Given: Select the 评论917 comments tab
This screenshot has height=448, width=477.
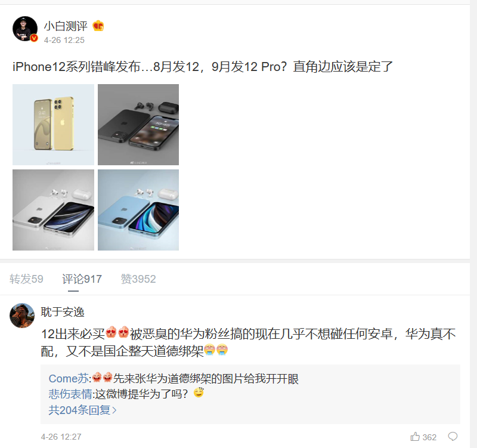Looking at the screenshot, I should tap(82, 279).
